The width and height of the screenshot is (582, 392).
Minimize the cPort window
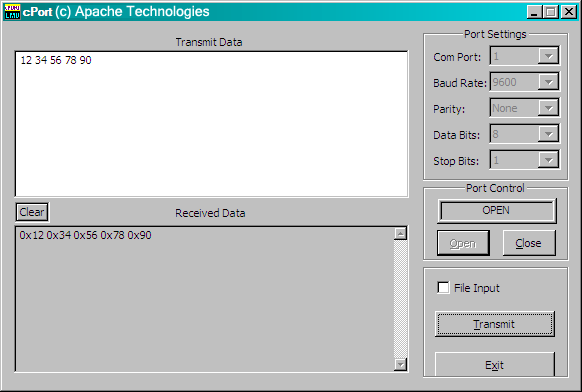pyautogui.click(x=534, y=12)
